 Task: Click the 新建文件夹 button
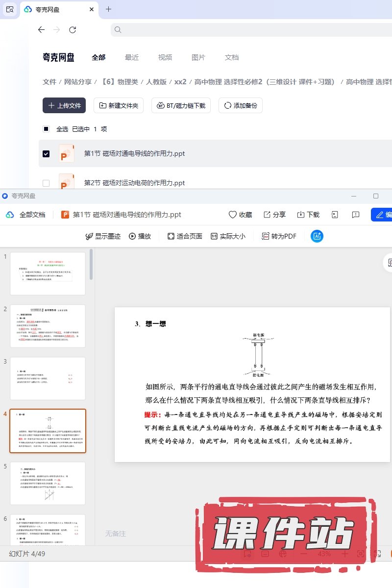pos(119,105)
